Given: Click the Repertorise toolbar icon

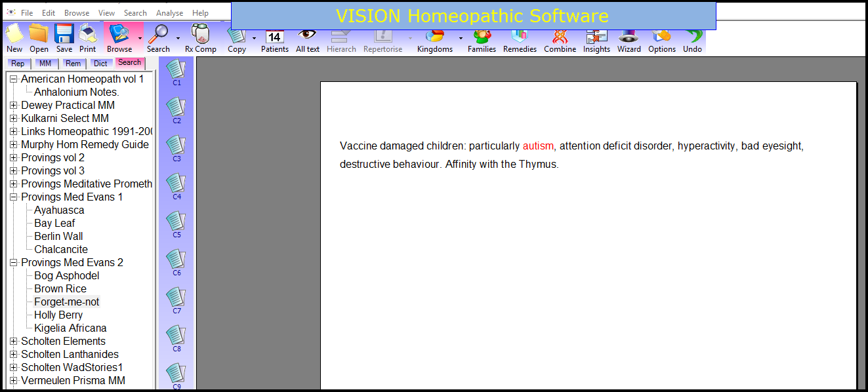Looking at the screenshot, I should click(x=382, y=38).
